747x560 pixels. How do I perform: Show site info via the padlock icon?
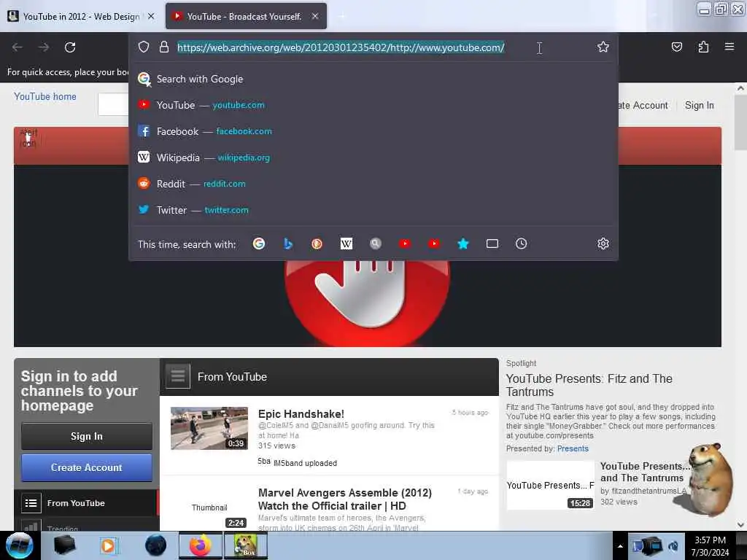[164, 47]
